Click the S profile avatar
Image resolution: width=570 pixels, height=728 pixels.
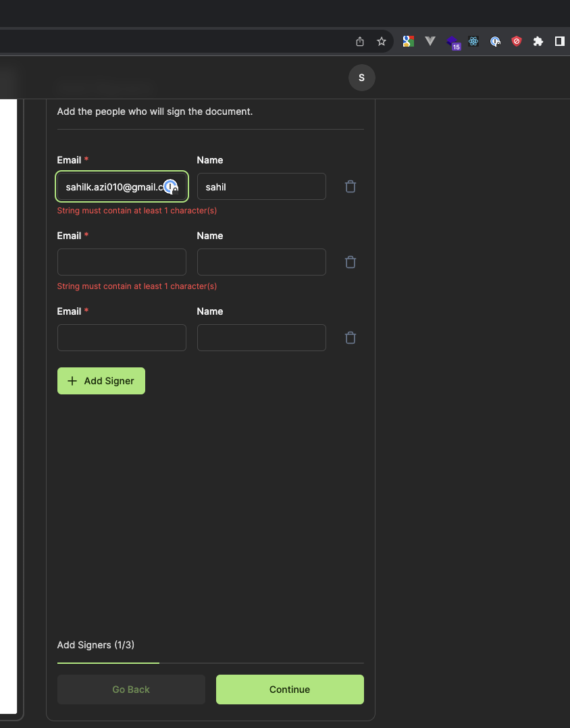click(361, 78)
